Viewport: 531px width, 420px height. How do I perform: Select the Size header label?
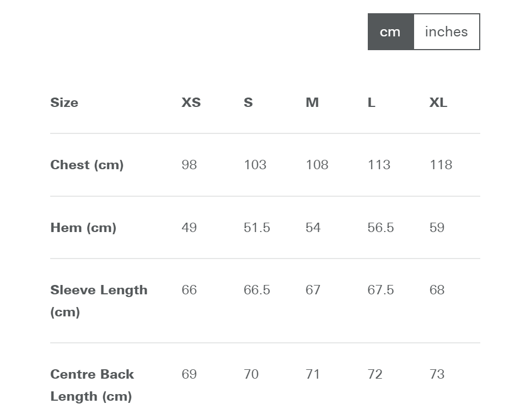pos(65,103)
